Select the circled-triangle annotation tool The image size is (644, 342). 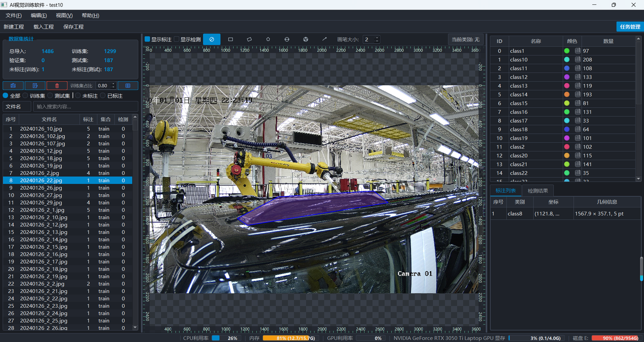(x=306, y=39)
